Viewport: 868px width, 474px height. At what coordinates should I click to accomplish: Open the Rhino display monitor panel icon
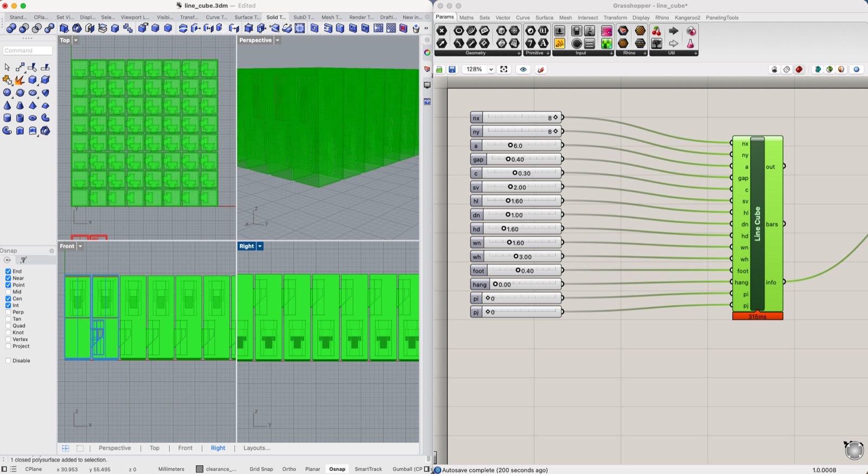[427, 85]
